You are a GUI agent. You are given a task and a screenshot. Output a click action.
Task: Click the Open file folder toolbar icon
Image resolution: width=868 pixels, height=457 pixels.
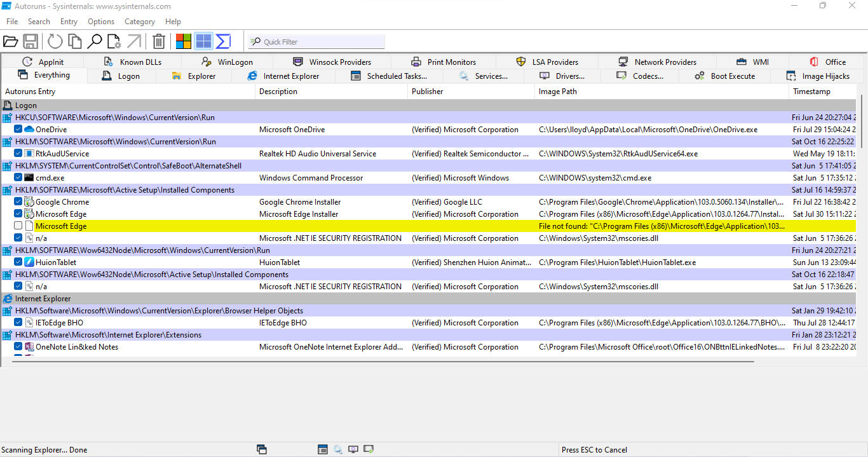[x=10, y=42]
